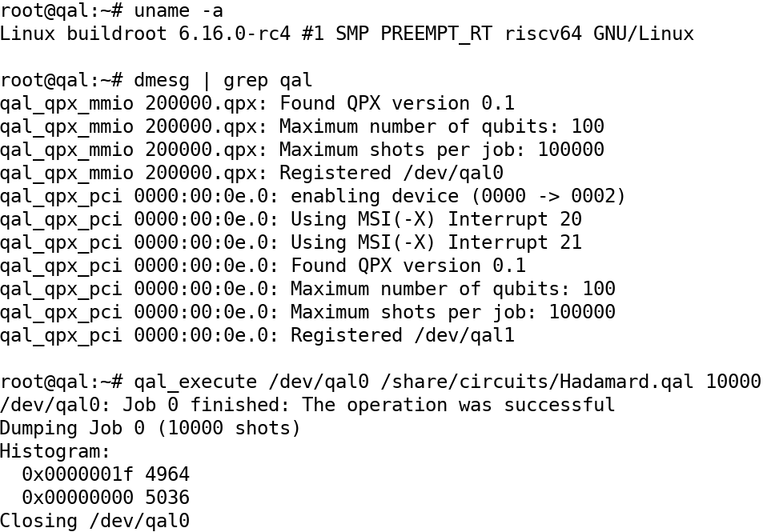
Task: Click the 'Dumping Job 0 (10000 shots)' line
Action: click(151, 428)
